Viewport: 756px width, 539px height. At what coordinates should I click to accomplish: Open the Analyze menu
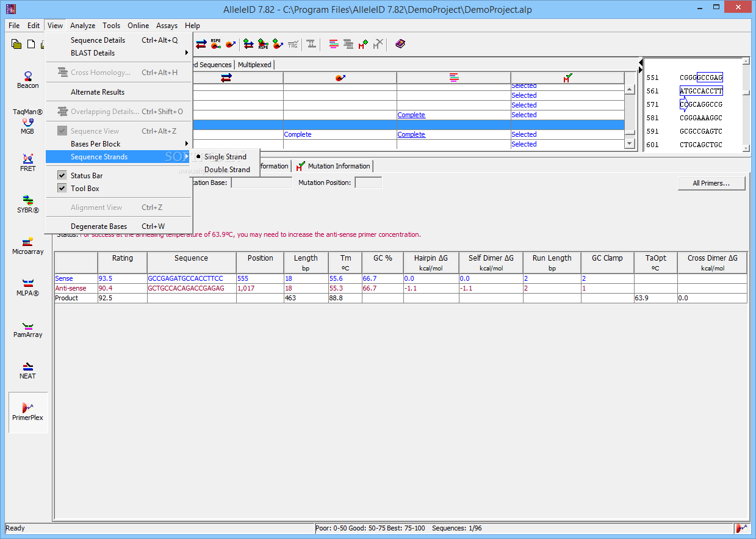coord(82,26)
